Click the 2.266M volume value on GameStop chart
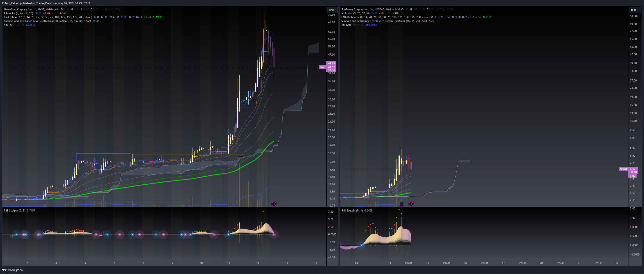The height and width of the screenshot is (274, 644). 30,25
